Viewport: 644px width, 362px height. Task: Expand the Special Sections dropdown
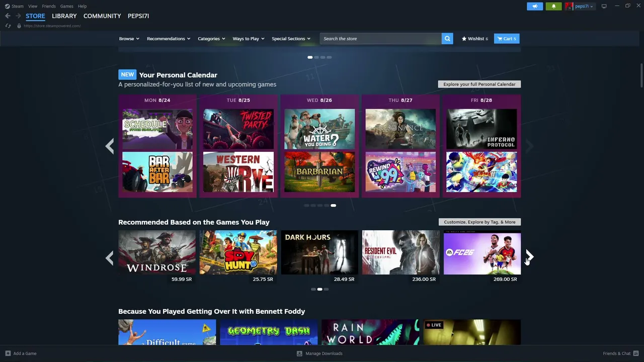point(291,39)
